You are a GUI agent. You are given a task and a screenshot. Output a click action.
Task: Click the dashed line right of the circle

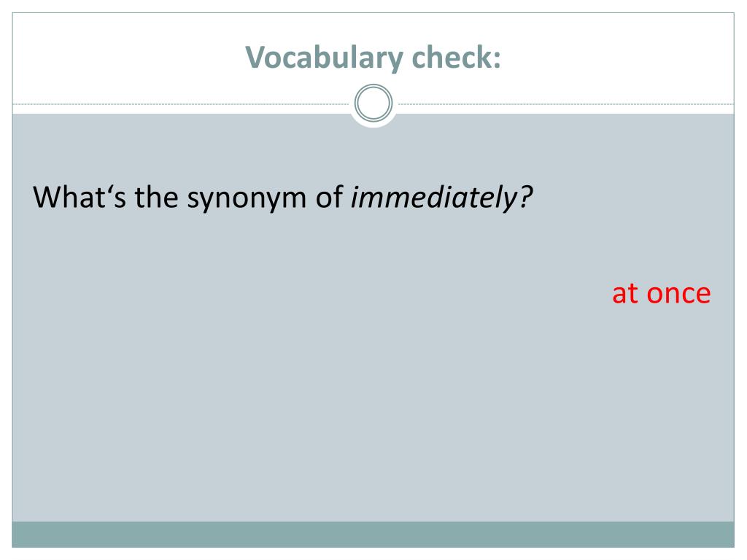[x=565, y=104]
